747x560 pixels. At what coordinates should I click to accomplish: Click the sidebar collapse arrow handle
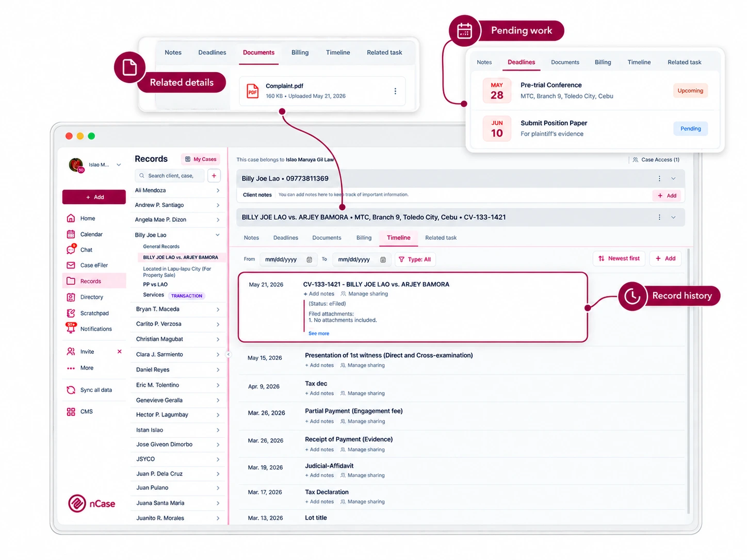229,355
